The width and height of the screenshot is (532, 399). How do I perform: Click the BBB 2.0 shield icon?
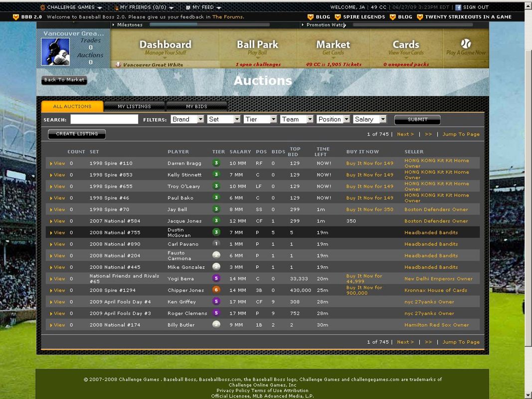tap(16, 17)
